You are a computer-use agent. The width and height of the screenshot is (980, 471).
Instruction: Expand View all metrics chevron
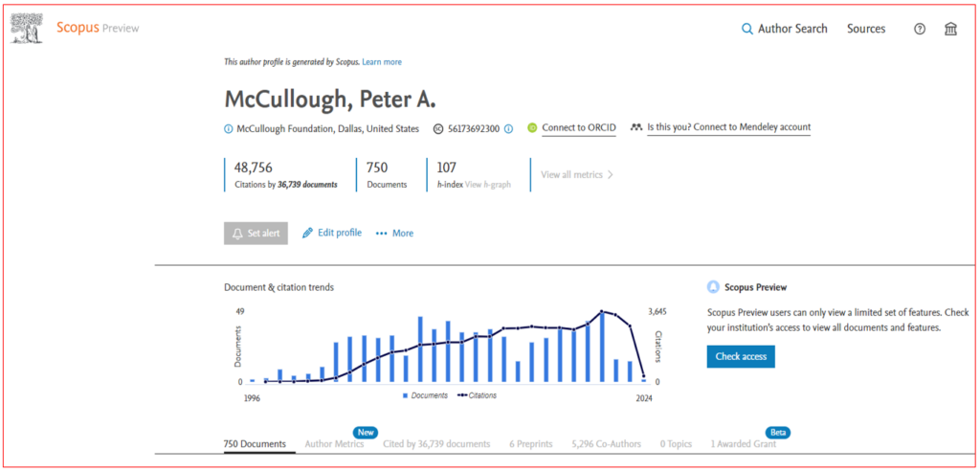[611, 175]
